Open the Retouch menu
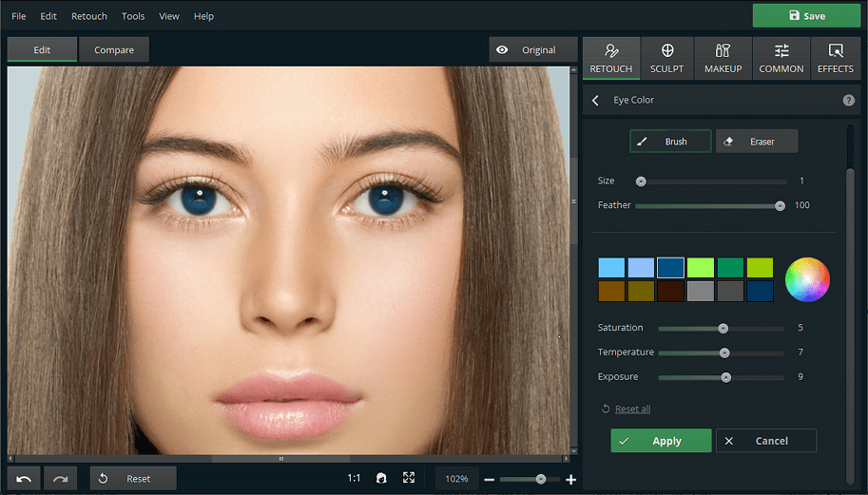The width and height of the screenshot is (868, 495). pyautogui.click(x=89, y=16)
